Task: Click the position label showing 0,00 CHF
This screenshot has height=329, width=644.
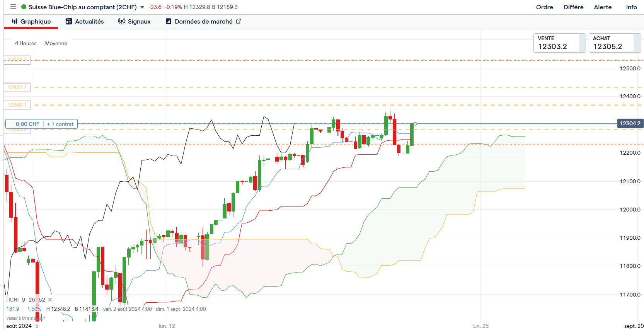Action: click(27, 124)
